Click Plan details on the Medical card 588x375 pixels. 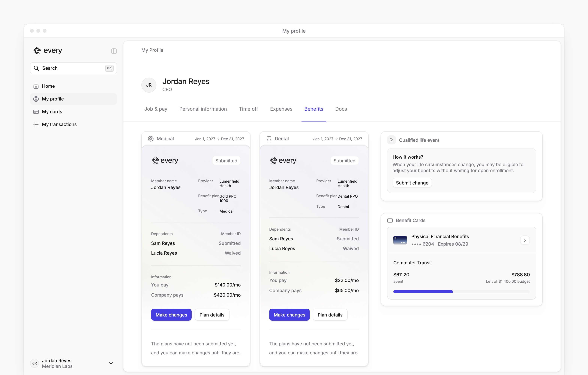coord(212,315)
